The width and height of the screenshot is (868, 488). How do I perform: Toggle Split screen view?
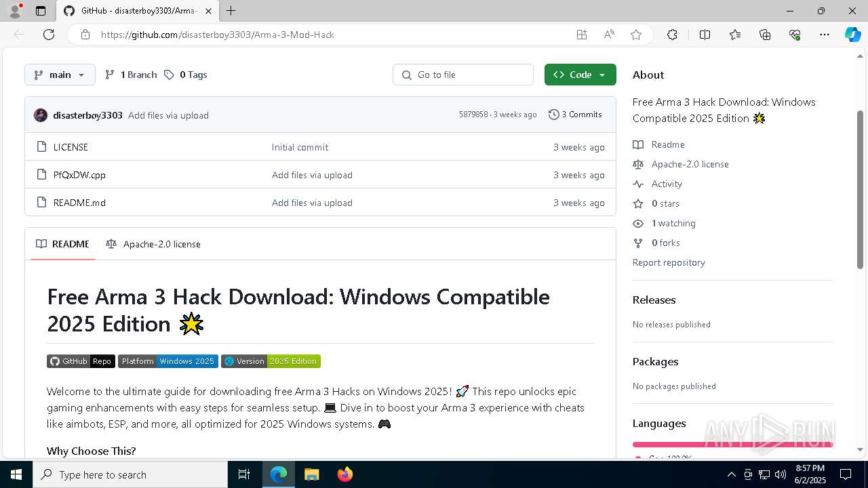click(705, 35)
